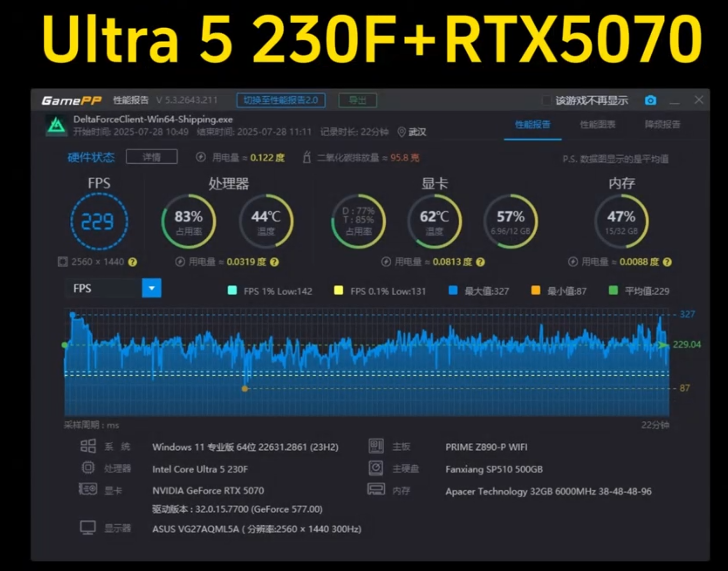Click the CPU 83% 占用率 gauge
The image size is (728, 571).
click(x=189, y=221)
